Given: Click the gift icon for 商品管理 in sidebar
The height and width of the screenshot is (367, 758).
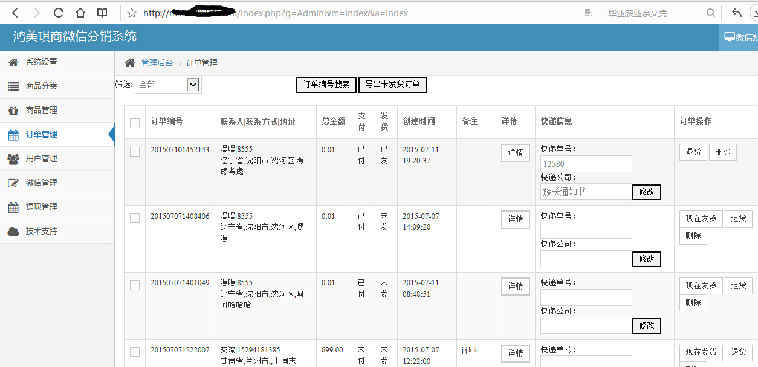Looking at the screenshot, I should coord(14,111).
